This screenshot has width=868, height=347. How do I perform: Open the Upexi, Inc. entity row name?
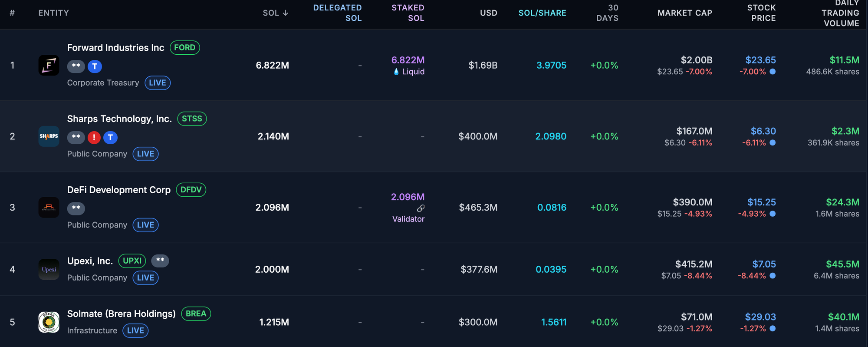(x=90, y=261)
